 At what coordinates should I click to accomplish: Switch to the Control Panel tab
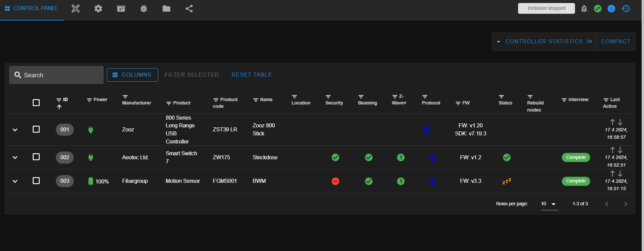pos(32,8)
